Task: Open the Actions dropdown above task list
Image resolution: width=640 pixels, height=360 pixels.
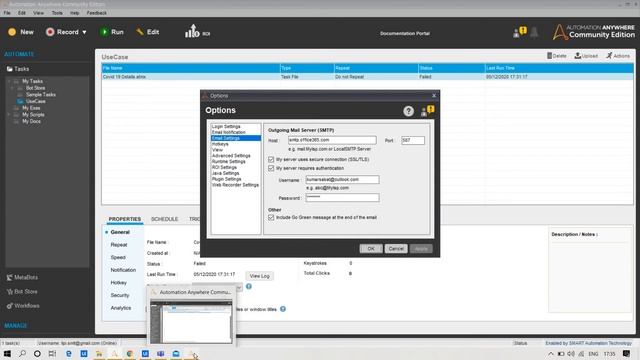Action: [618, 56]
